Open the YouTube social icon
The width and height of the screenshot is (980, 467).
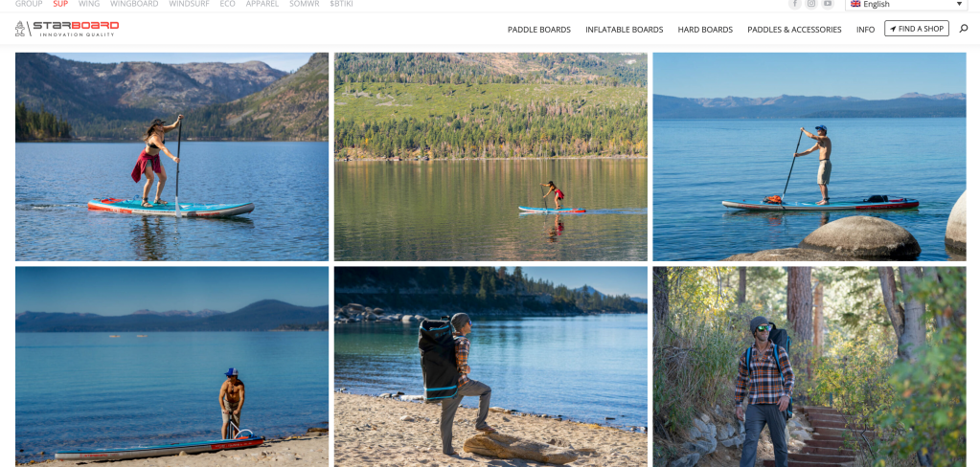click(828, 4)
